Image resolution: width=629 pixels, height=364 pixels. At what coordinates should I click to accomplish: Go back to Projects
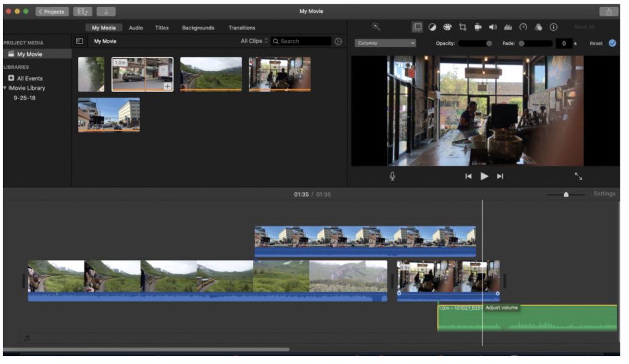[x=52, y=12]
